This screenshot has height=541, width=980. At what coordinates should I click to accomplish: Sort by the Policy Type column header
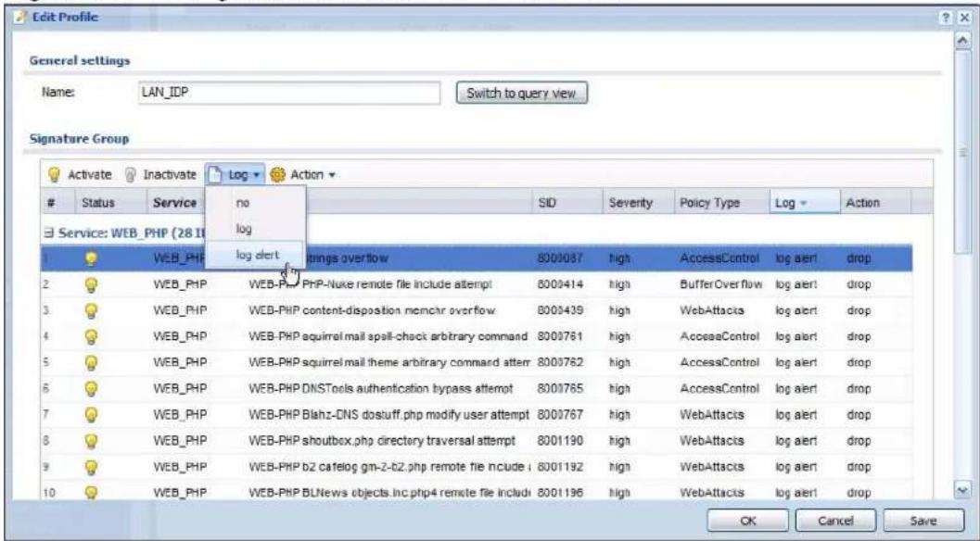click(719, 202)
